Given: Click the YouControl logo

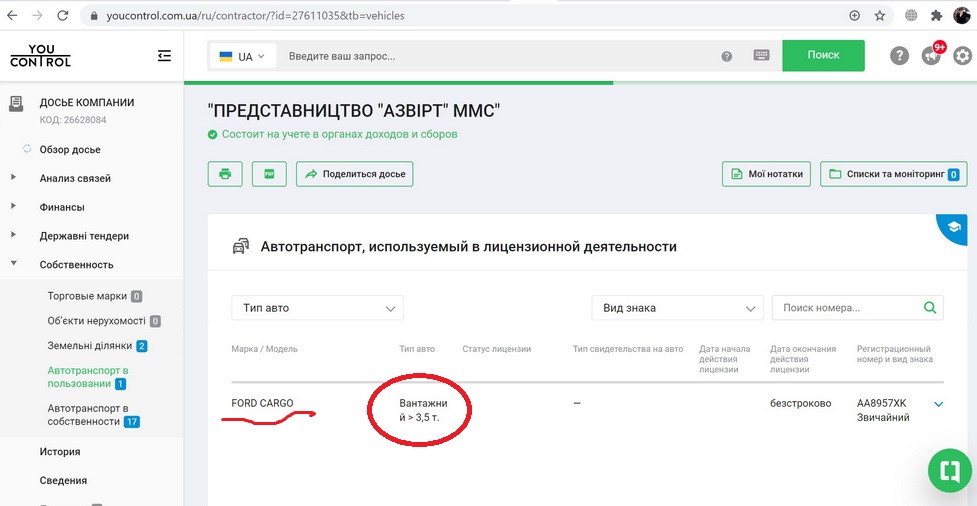Looking at the screenshot, I should click(x=41, y=56).
